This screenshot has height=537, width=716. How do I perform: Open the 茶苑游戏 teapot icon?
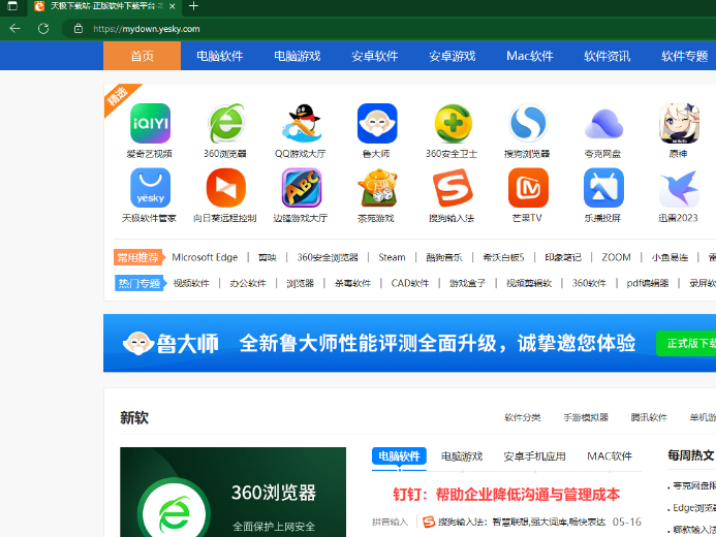[377, 188]
